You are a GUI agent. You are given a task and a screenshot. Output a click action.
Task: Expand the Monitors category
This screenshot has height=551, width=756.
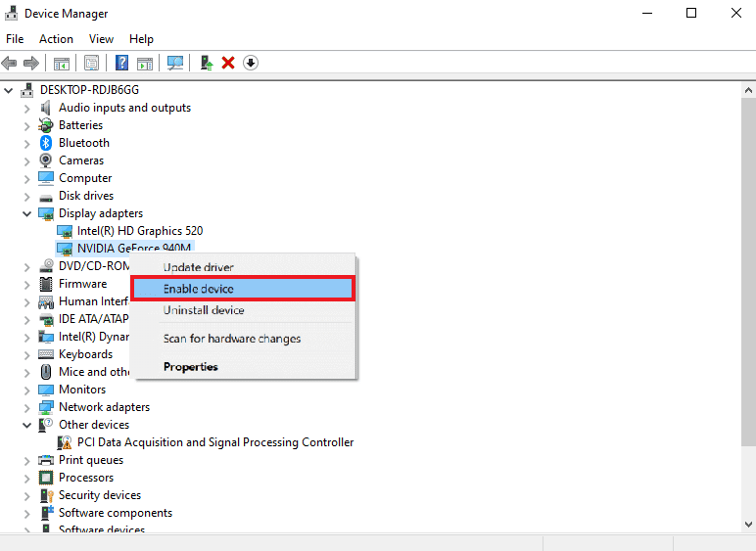[27, 390]
